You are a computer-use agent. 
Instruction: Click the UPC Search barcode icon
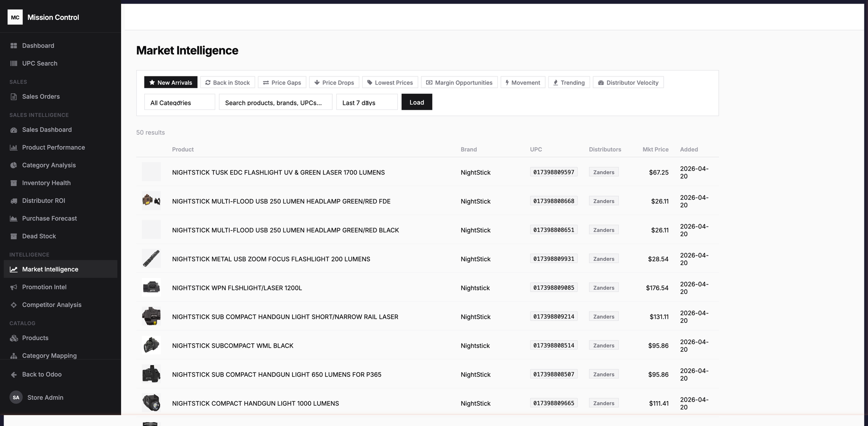(14, 63)
